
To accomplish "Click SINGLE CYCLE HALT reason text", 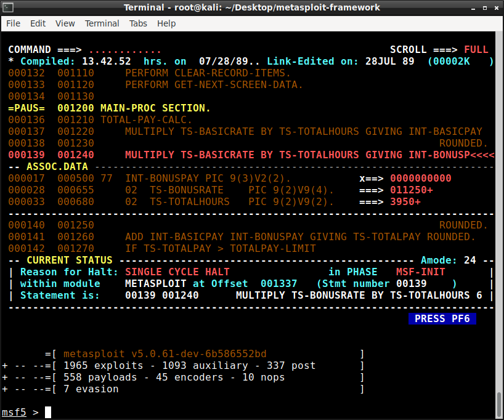I will point(177,272).
